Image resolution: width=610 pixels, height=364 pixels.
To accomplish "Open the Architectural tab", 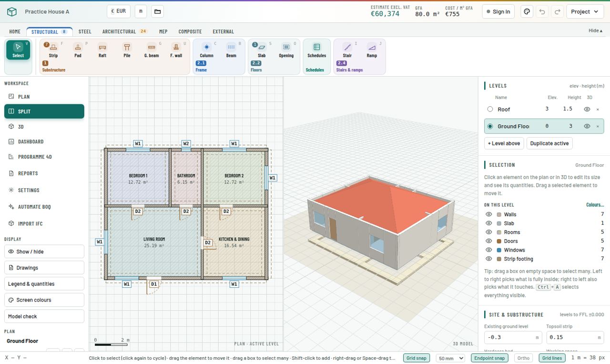I will (x=124, y=31).
